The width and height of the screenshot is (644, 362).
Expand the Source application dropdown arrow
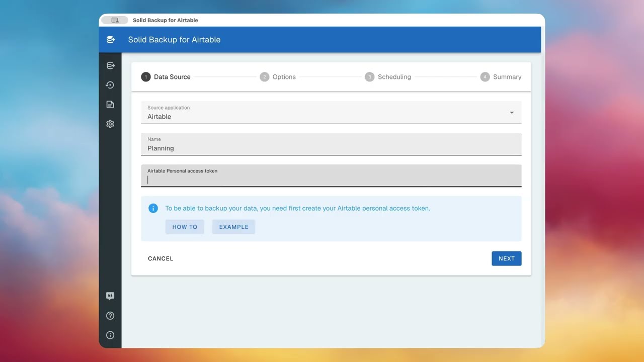pyautogui.click(x=512, y=113)
